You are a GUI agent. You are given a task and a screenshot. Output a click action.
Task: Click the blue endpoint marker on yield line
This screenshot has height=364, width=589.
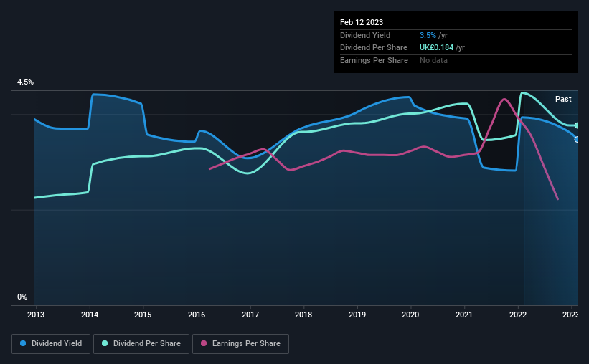click(x=577, y=140)
